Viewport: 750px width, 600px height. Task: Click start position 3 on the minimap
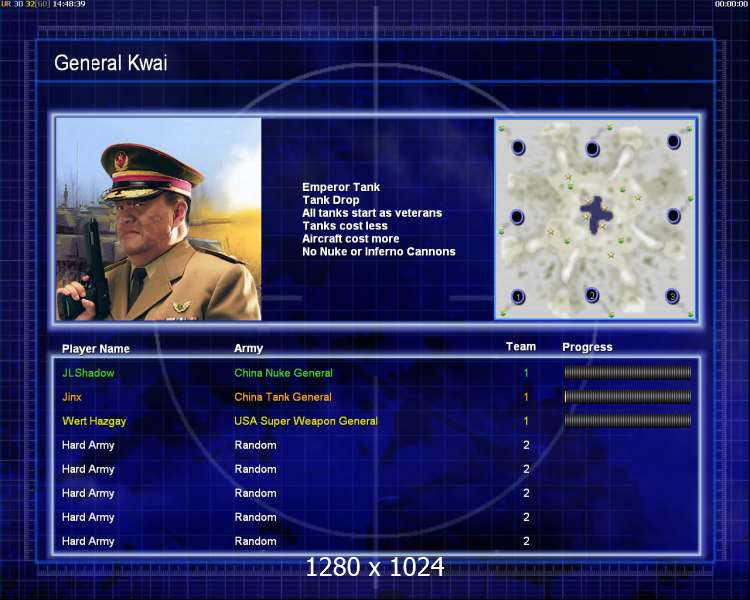(672, 297)
